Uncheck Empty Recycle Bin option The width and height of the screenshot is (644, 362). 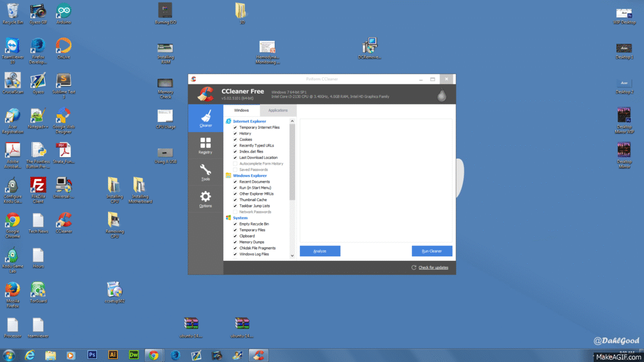(235, 224)
